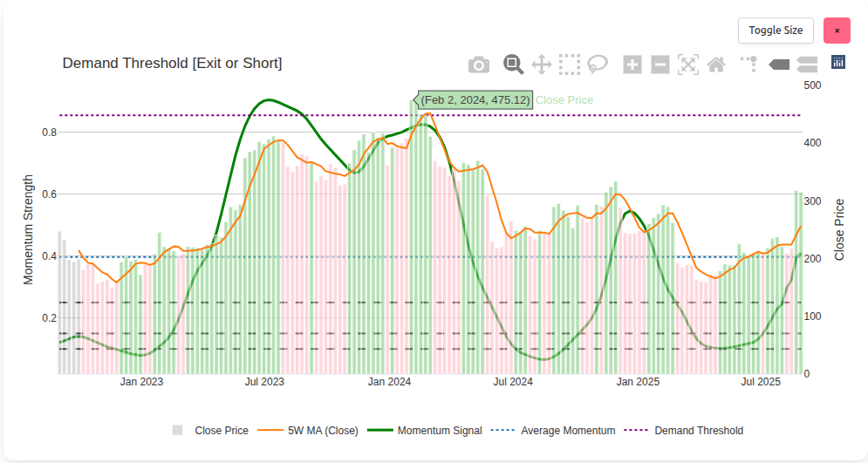Click the Zoom Out minus icon
Image resolution: width=868 pixels, height=463 pixels.
pos(660,65)
